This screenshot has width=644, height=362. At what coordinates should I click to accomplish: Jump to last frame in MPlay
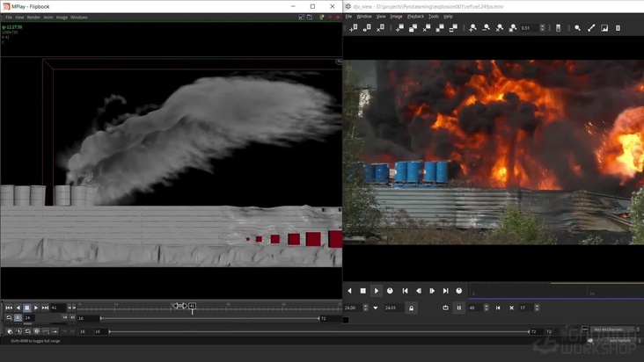click(45, 308)
